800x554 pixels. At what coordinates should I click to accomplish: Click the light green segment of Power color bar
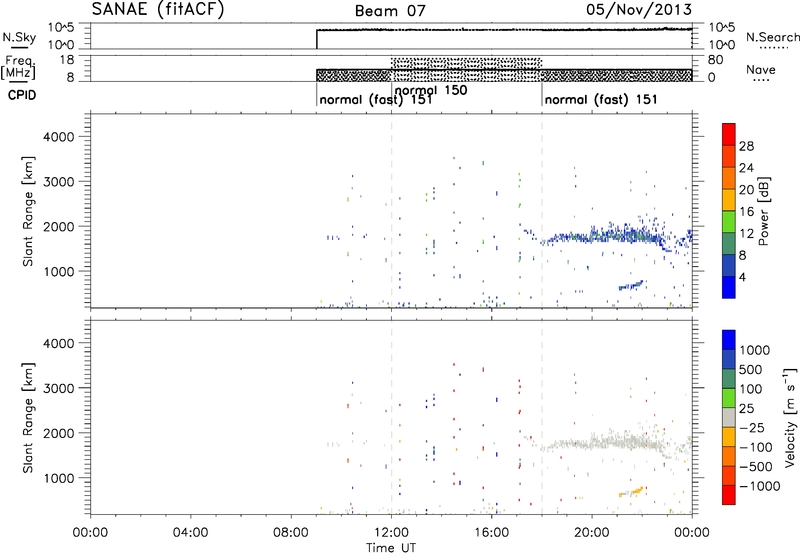[x=729, y=222]
